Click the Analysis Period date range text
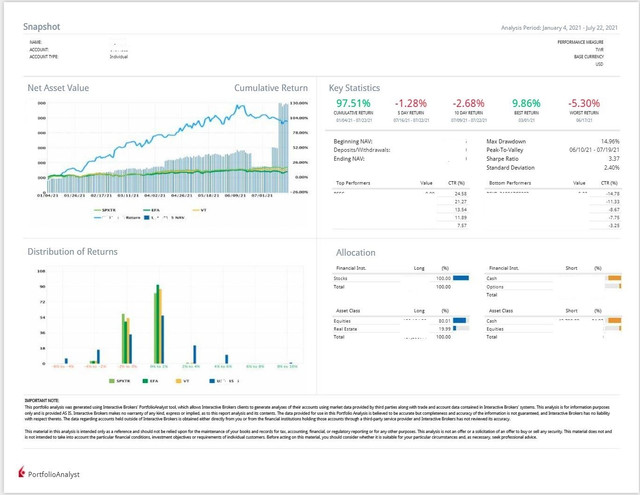The image size is (640, 495). point(559,28)
